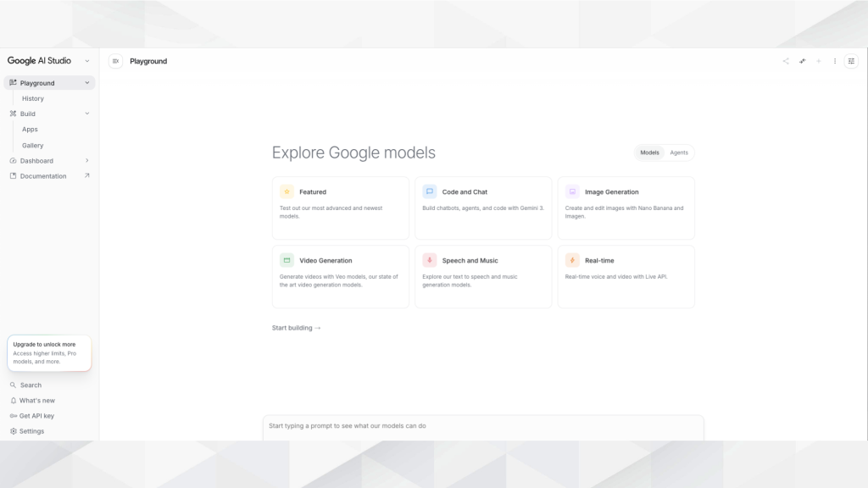Click the 'Explore Google models' heading

pyautogui.click(x=353, y=152)
